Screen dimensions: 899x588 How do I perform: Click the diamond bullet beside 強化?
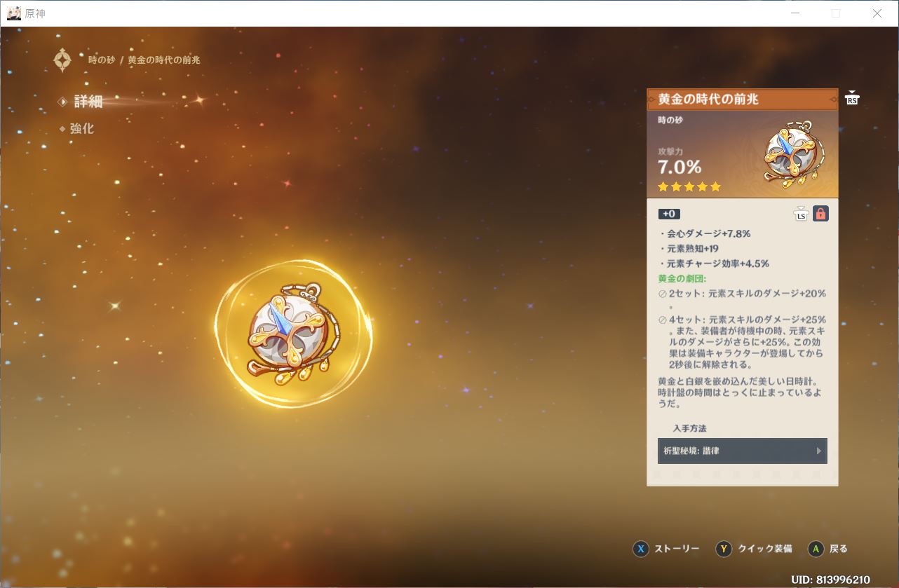point(62,129)
